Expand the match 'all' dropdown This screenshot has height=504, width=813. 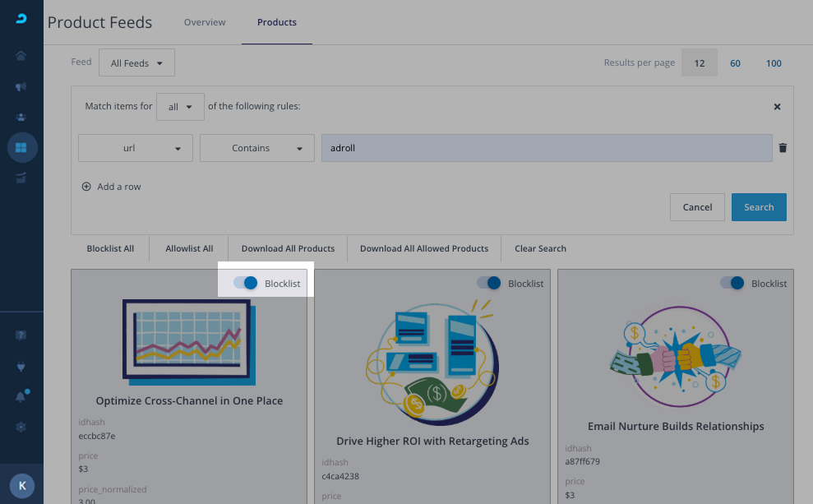[x=180, y=107]
